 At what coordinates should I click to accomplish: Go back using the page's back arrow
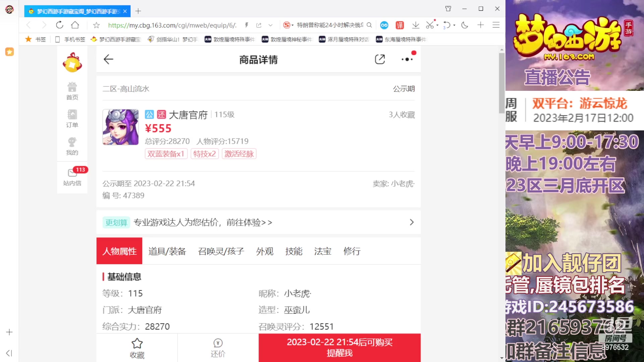click(x=108, y=59)
